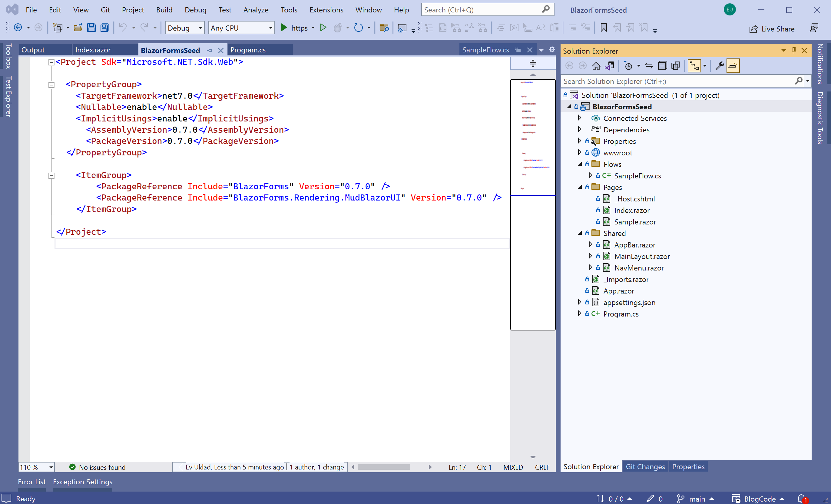
Task: Pin the BlazorFormsSeed editor tab
Action: (210, 50)
